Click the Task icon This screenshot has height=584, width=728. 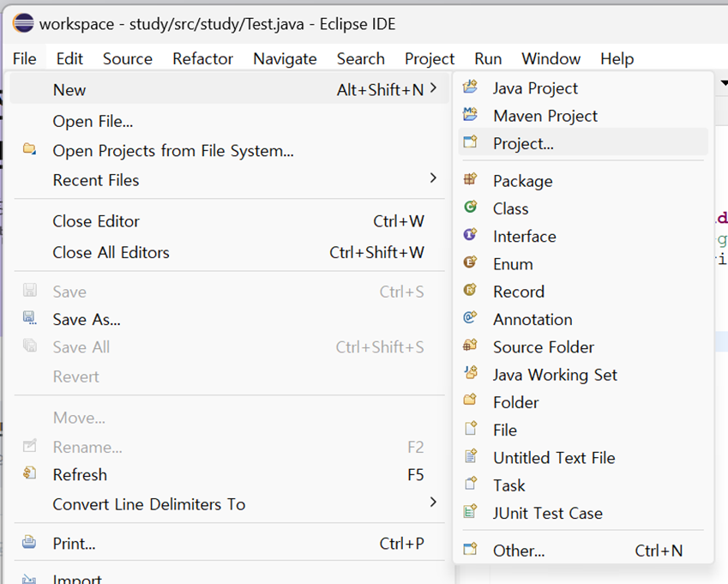click(470, 484)
